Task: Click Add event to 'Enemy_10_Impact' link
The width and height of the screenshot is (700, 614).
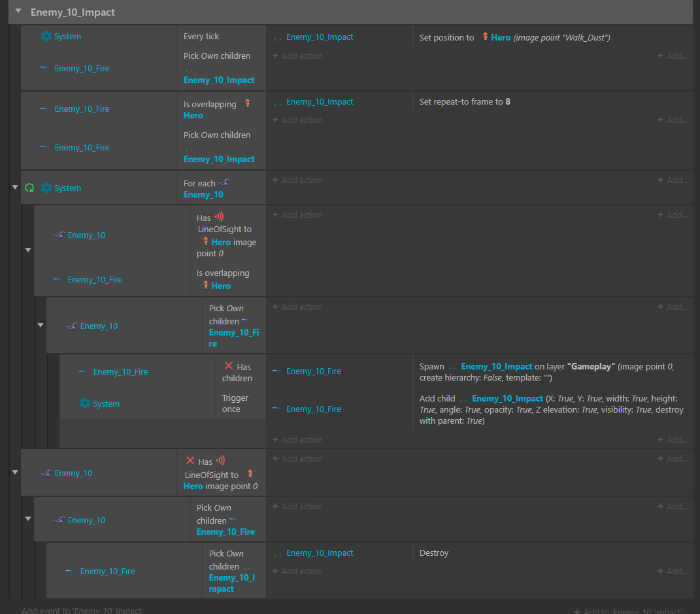Action: click(82, 610)
